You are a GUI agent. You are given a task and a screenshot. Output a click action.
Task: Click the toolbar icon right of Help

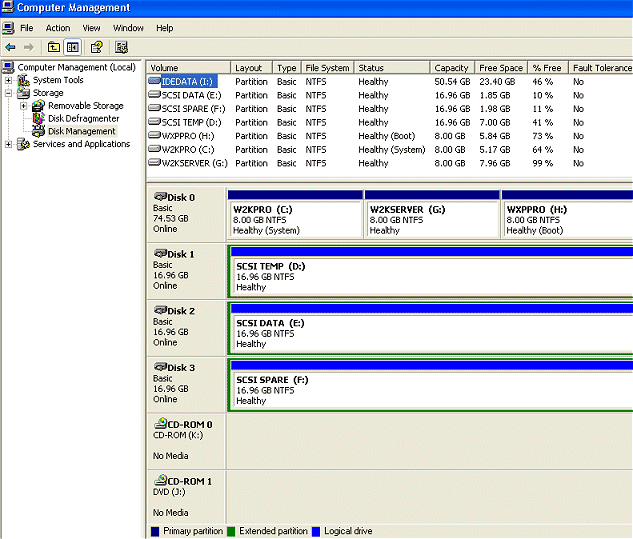pyautogui.click(x=122, y=48)
